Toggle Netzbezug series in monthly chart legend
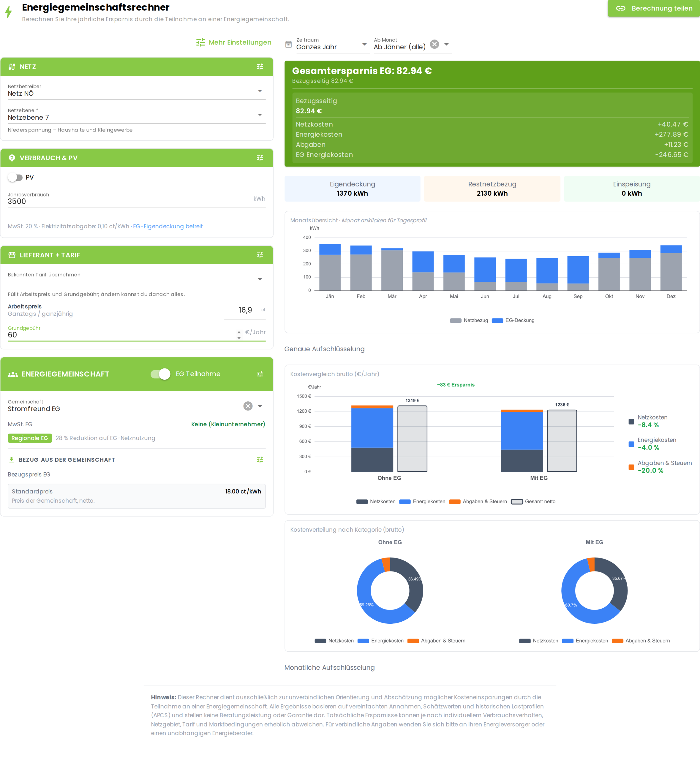The height and width of the screenshot is (760, 700). tap(469, 320)
